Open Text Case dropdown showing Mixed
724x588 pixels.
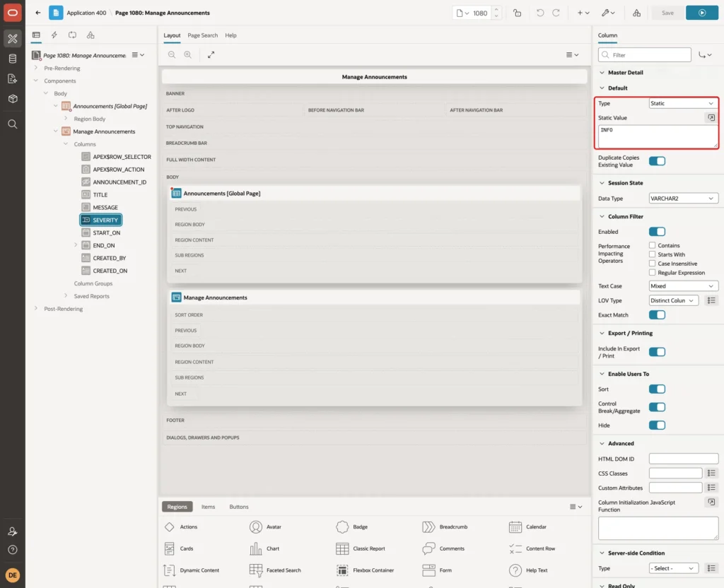click(683, 286)
